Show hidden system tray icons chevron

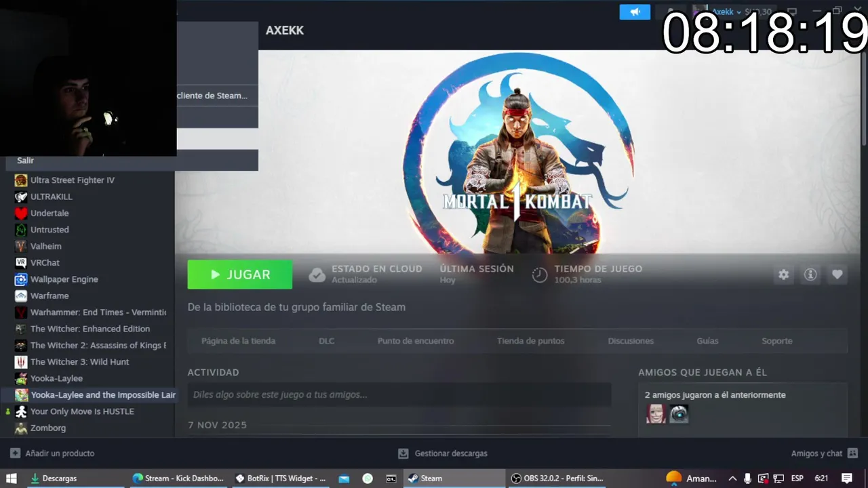click(x=732, y=478)
